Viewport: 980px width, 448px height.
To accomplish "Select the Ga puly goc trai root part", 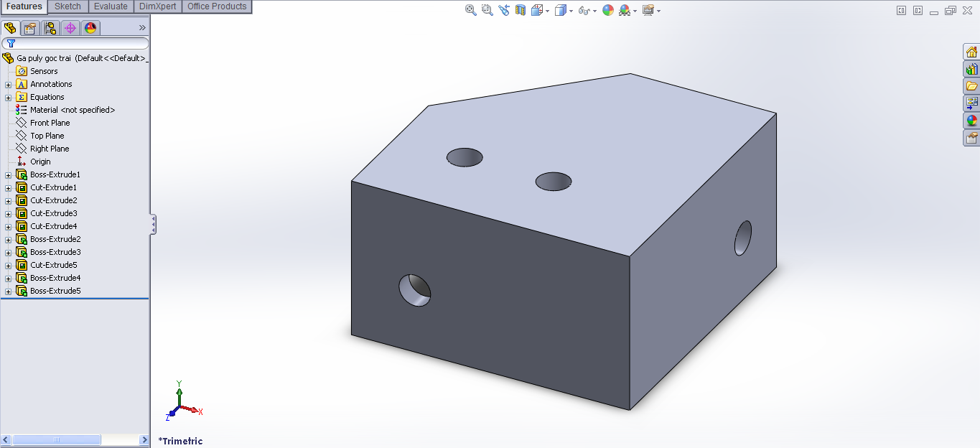I will (75, 58).
